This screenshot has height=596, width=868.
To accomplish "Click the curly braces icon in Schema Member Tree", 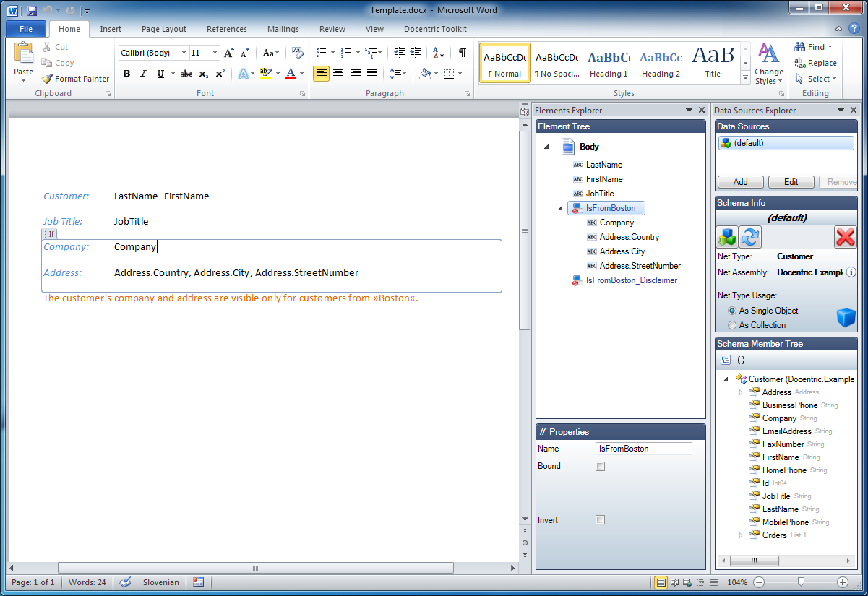I will point(741,360).
